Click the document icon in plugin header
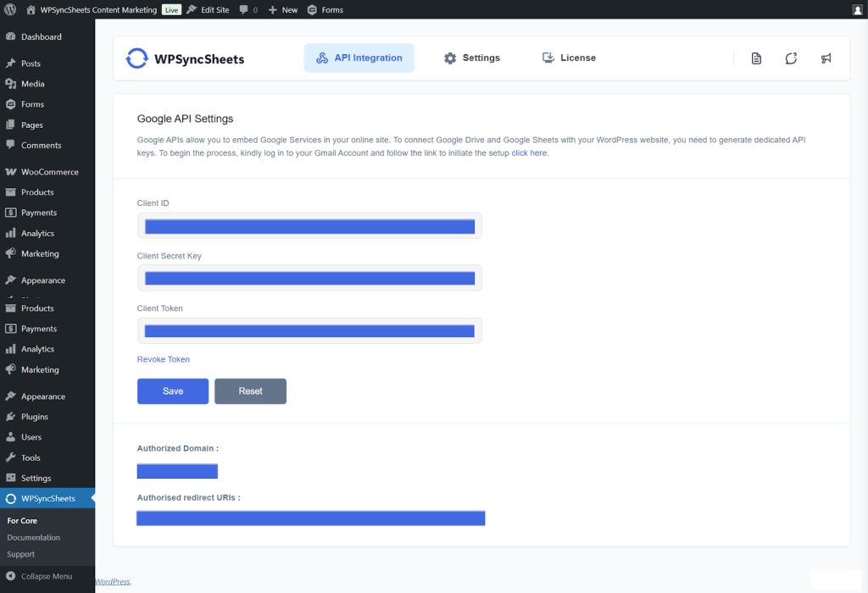This screenshot has height=593, width=868. [x=756, y=58]
